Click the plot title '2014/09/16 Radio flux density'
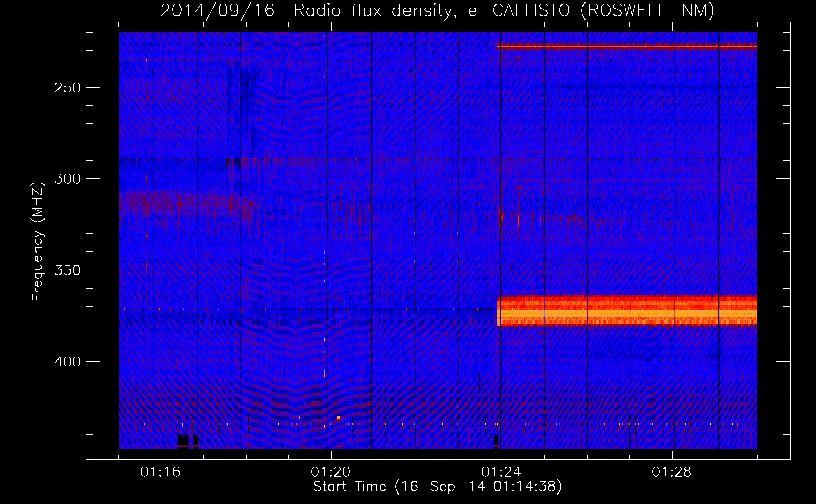The width and height of the screenshot is (816, 504). [x=437, y=10]
